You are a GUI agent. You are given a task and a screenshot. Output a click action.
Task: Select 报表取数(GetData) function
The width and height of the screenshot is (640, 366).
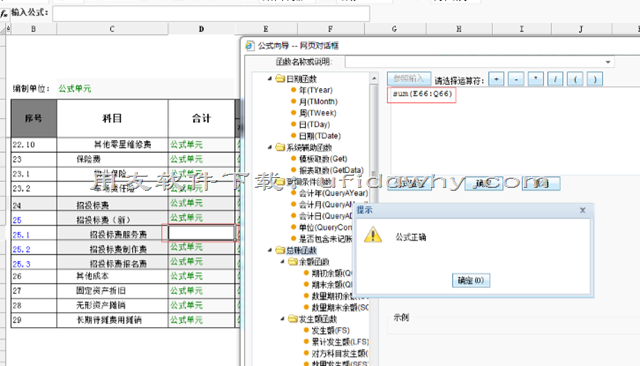tap(331, 170)
